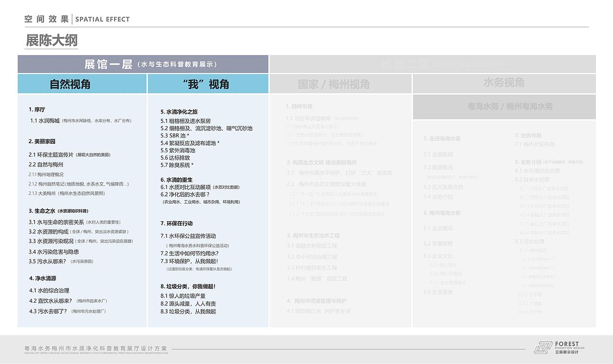The width and height of the screenshot is (613, 364).
Task: Select the 垃圾分类，你我做起 heading
Action: [188, 286]
